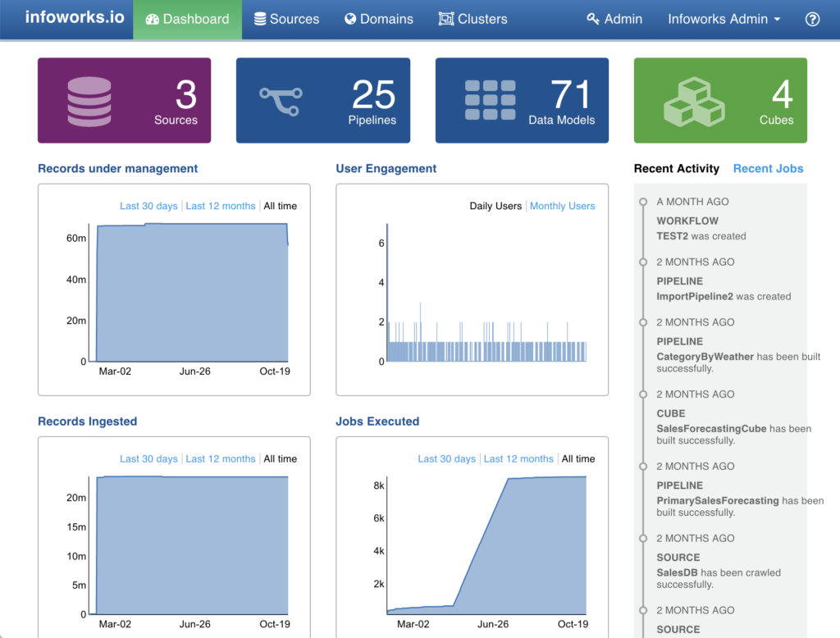
Task: Click the Clusters icon in the navbar
Action: tap(446, 19)
